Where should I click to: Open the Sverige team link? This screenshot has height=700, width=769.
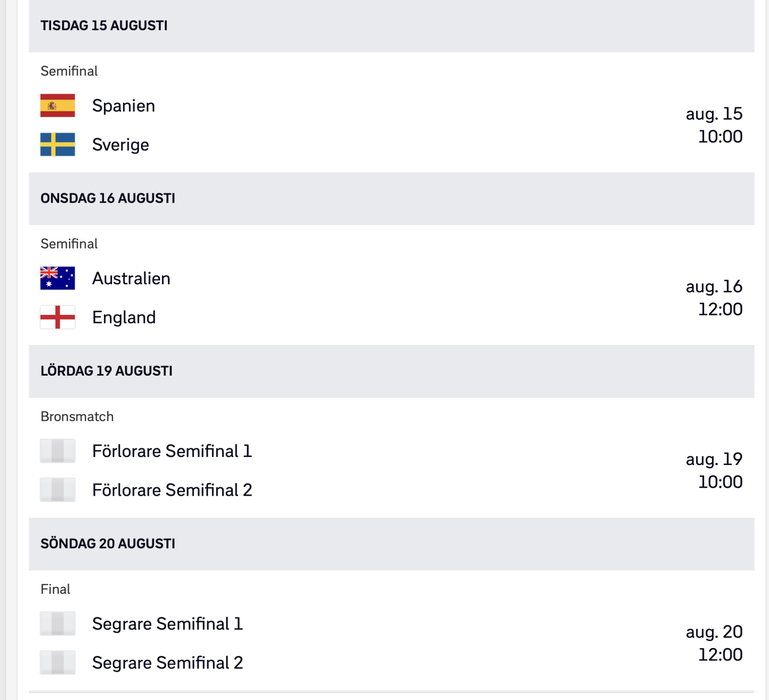(x=120, y=145)
